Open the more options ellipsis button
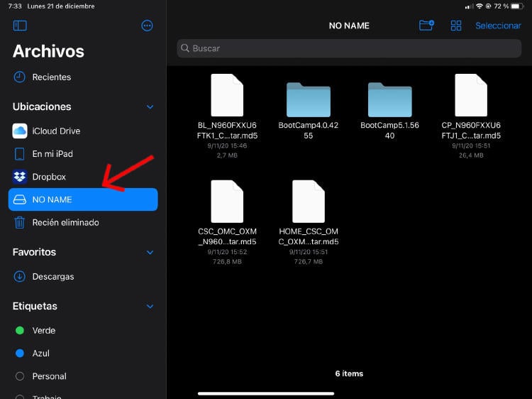Viewport: 532px width, 399px height. (x=147, y=26)
